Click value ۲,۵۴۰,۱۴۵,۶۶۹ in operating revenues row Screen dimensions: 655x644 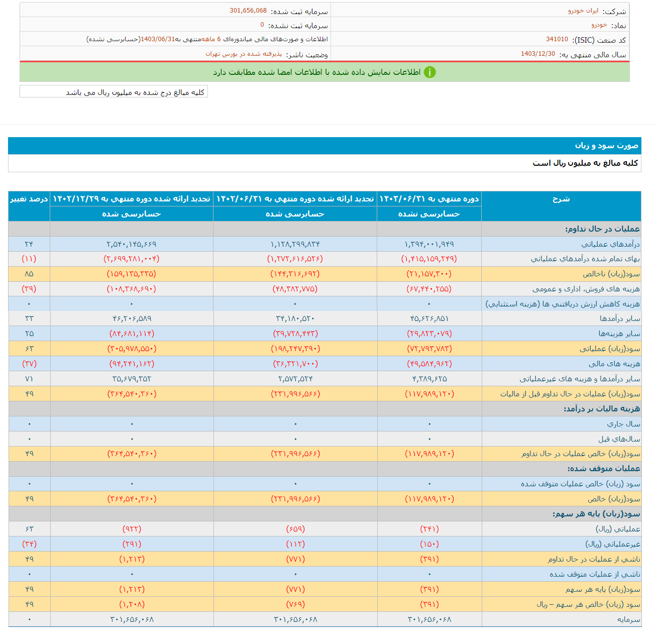point(132,244)
